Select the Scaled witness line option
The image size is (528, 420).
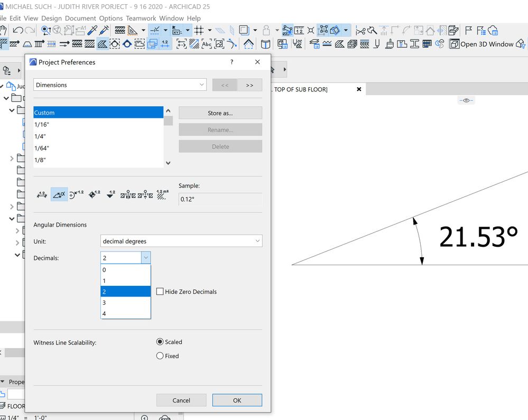pos(160,342)
